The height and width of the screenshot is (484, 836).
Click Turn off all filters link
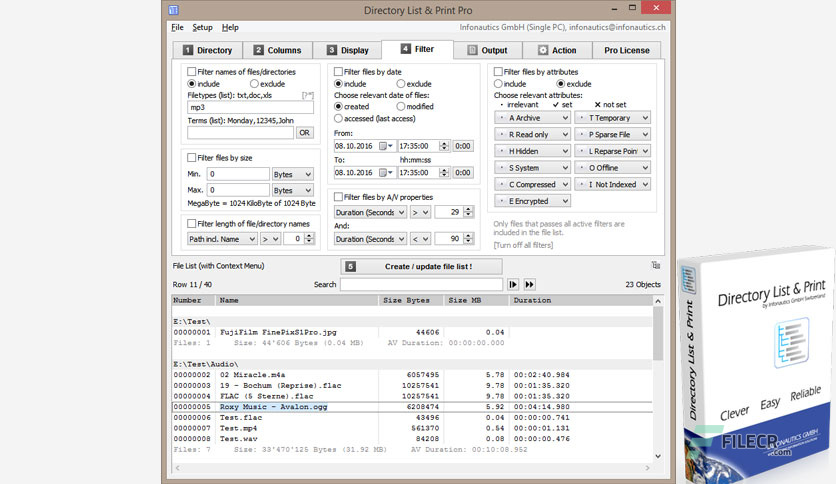[523, 245]
